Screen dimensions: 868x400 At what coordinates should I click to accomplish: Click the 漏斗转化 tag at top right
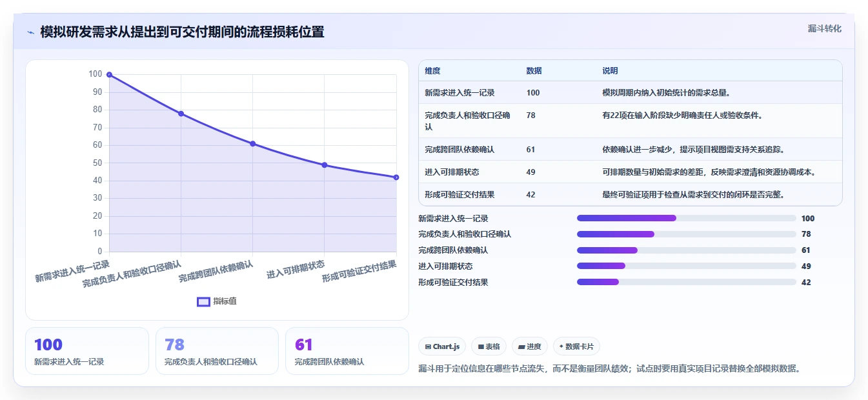(825, 28)
